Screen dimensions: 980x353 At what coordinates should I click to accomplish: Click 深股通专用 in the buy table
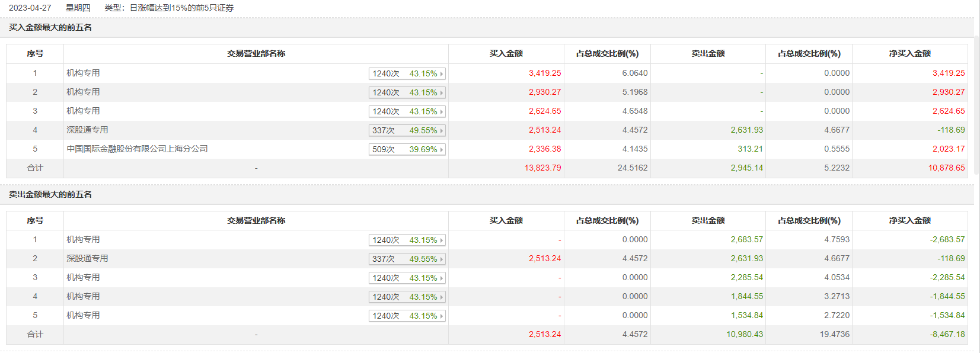[87, 130]
